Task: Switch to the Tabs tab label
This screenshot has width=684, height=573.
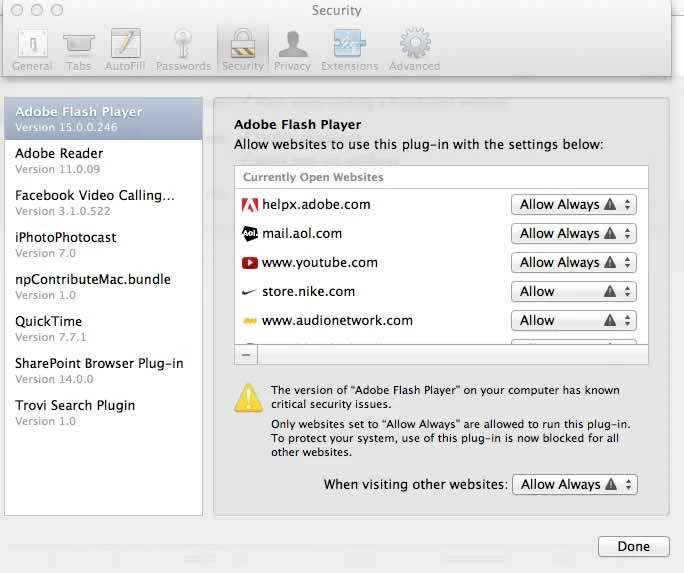Action: pyautogui.click(x=79, y=66)
